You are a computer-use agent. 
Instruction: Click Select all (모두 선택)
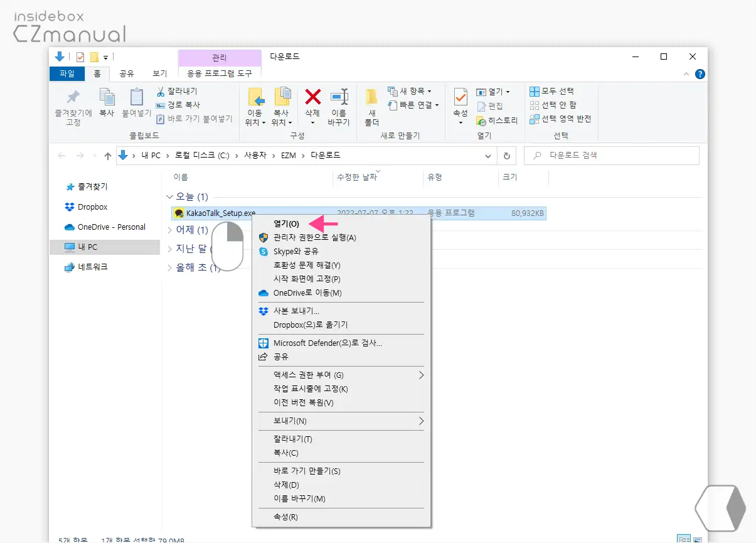551,91
